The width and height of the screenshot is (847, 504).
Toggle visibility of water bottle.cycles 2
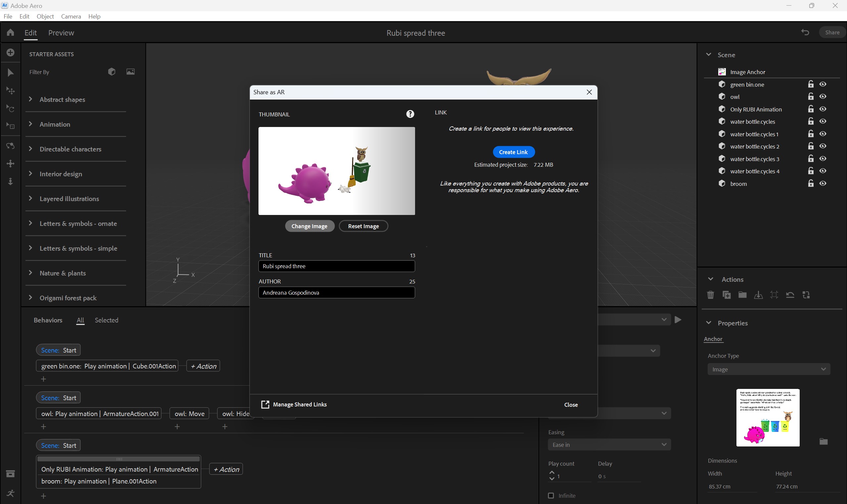pyautogui.click(x=823, y=146)
